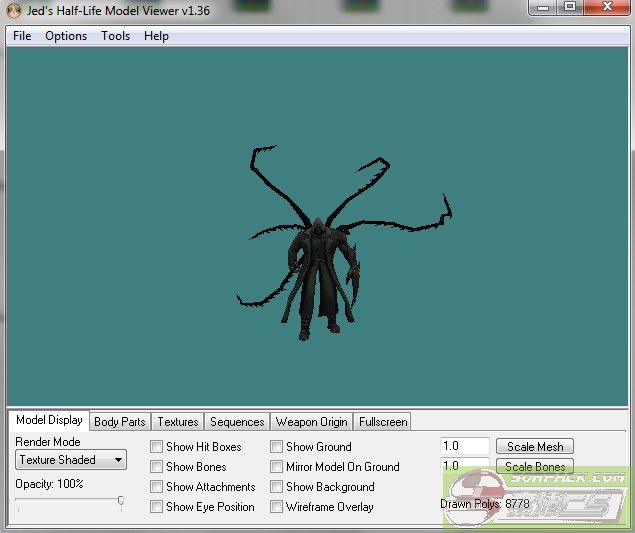This screenshot has height=533, width=635.
Task: Switch to the Textures tab
Action: tap(178, 422)
